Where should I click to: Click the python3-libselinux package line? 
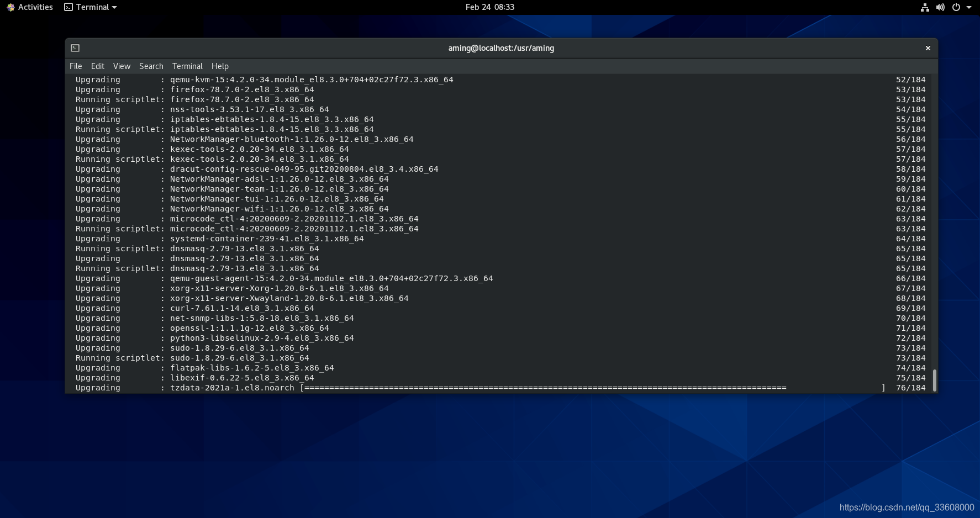point(500,339)
